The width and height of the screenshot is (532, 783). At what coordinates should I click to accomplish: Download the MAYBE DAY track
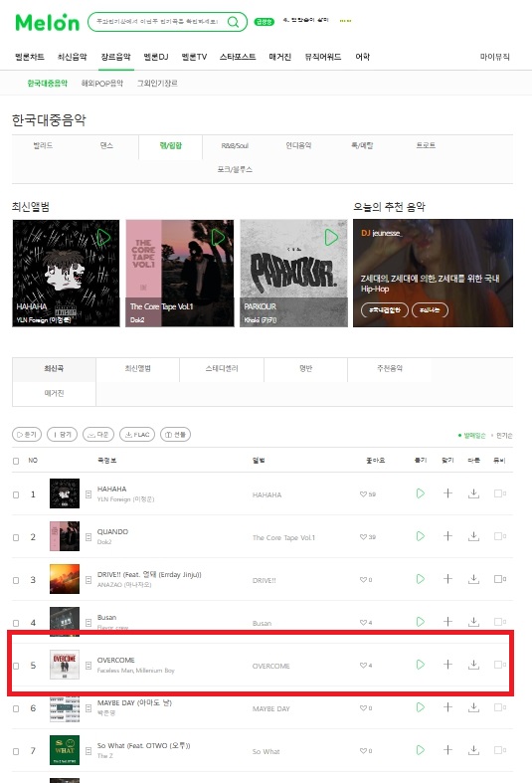(x=473, y=707)
